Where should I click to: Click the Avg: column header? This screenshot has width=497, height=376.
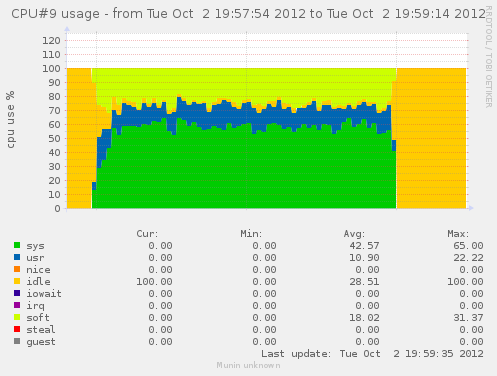pyautogui.click(x=354, y=234)
